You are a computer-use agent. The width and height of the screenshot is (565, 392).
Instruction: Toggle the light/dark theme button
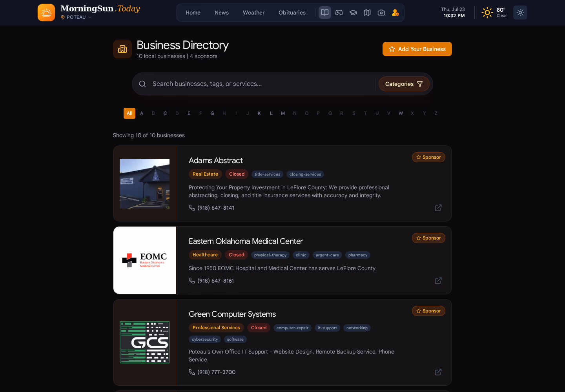point(520,13)
